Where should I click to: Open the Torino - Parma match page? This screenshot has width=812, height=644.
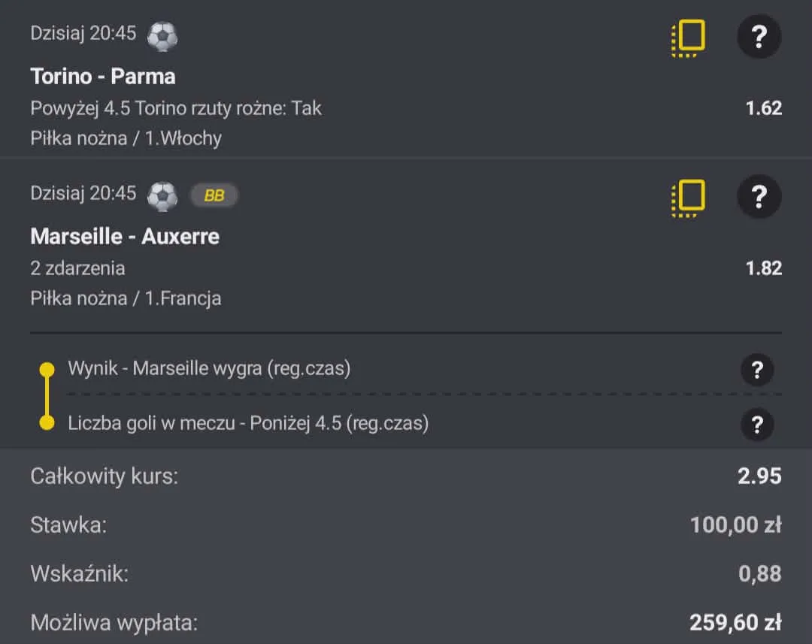click(103, 76)
